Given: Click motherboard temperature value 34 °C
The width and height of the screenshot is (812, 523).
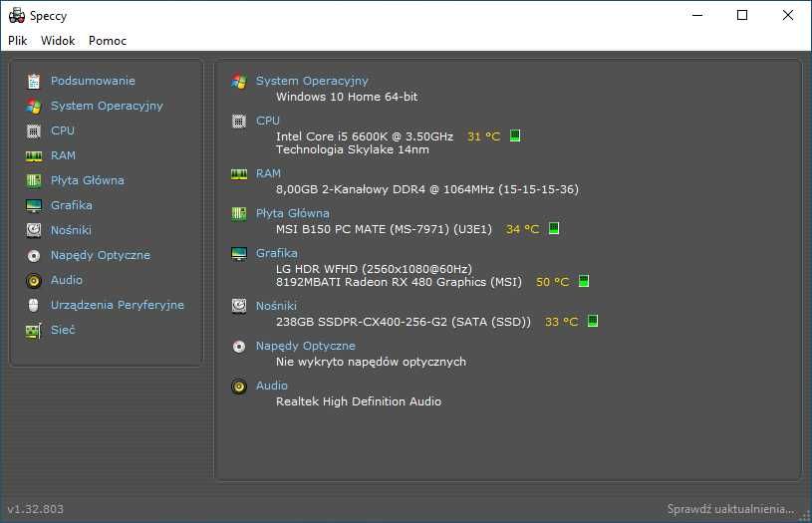Looking at the screenshot, I should [x=522, y=229].
